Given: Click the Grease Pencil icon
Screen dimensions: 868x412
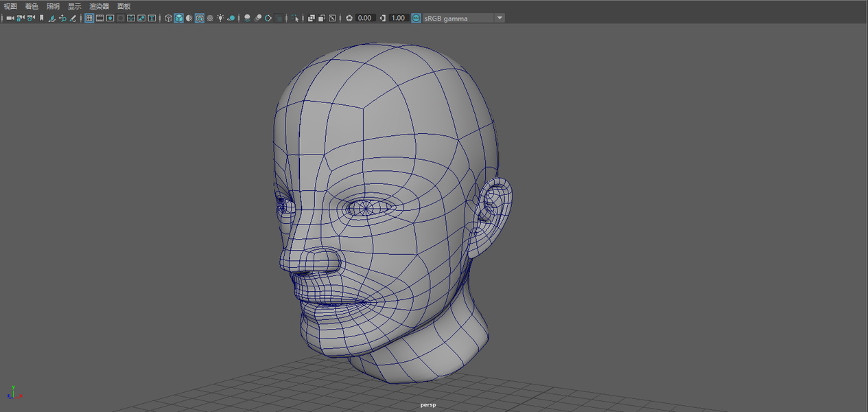Looking at the screenshot, I should coord(73,18).
